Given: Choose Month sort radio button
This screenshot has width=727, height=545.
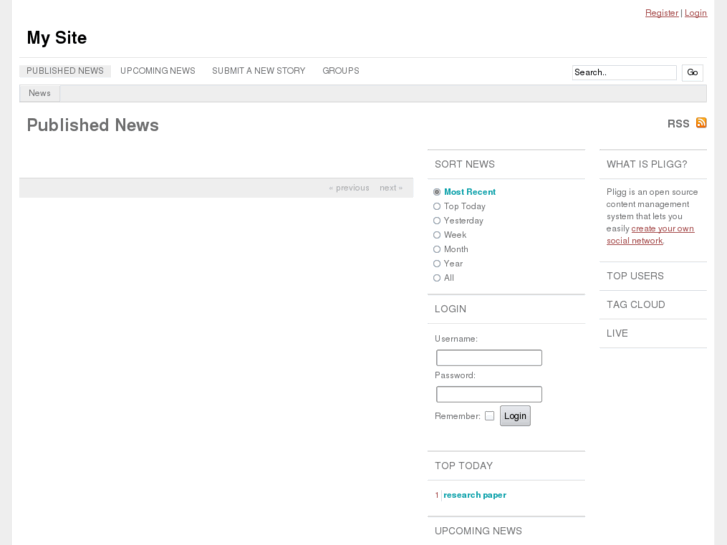Looking at the screenshot, I should pos(437,250).
